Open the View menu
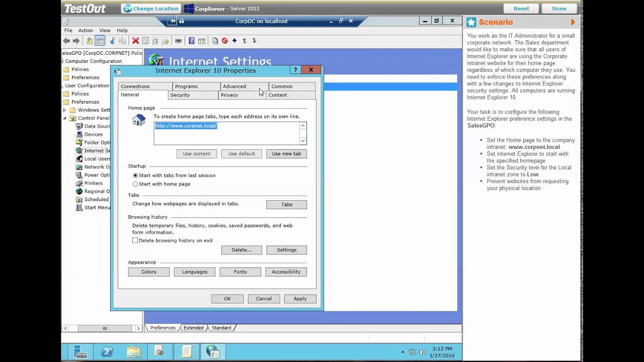The height and width of the screenshot is (362, 644). coord(105,30)
